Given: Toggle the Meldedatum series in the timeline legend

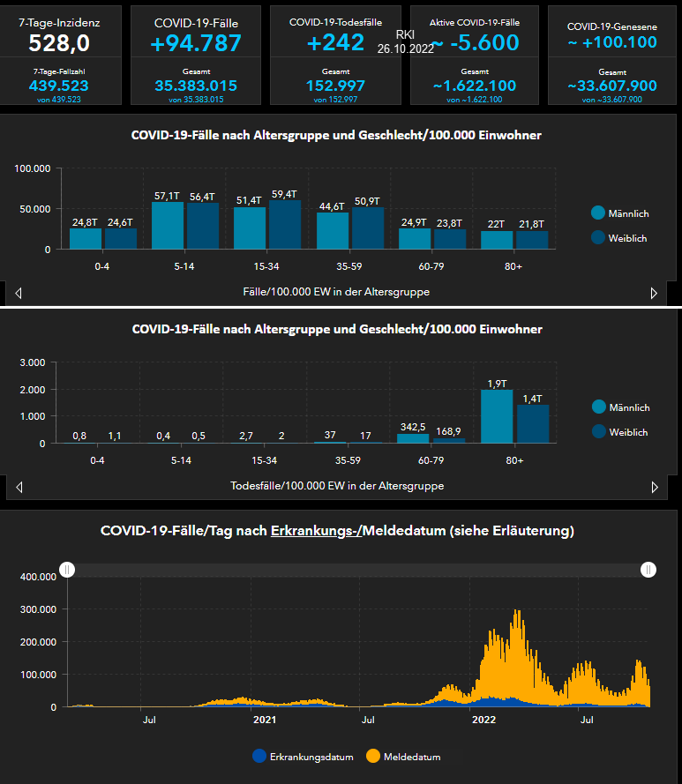Looking at the screenshot, I should point(373,756).
